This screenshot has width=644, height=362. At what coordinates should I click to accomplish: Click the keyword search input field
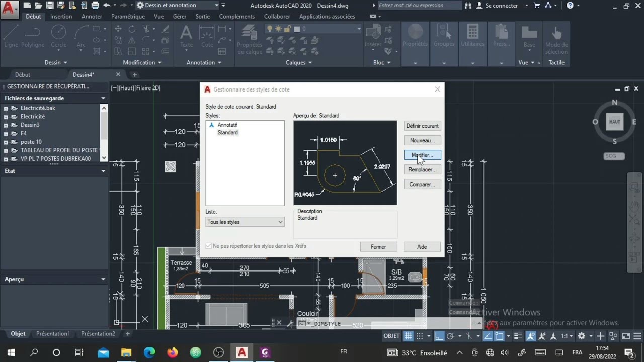(419, 6)
